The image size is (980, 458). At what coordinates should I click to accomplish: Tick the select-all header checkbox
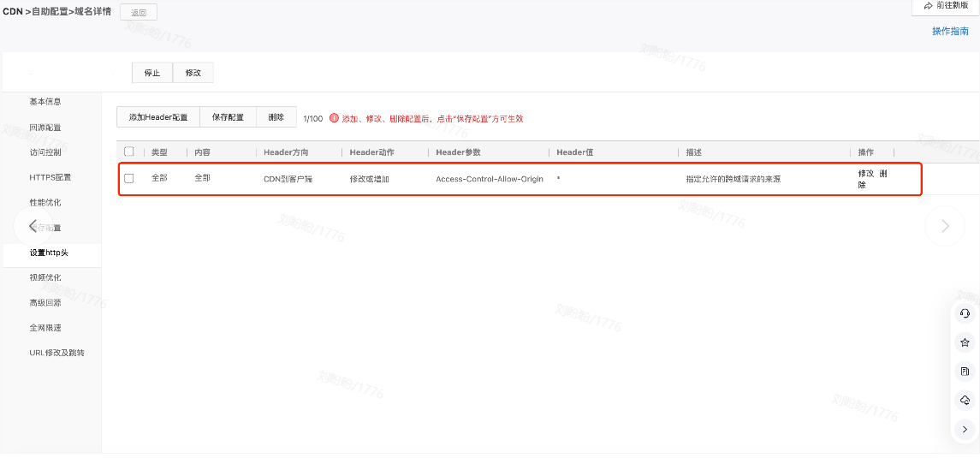129,152
